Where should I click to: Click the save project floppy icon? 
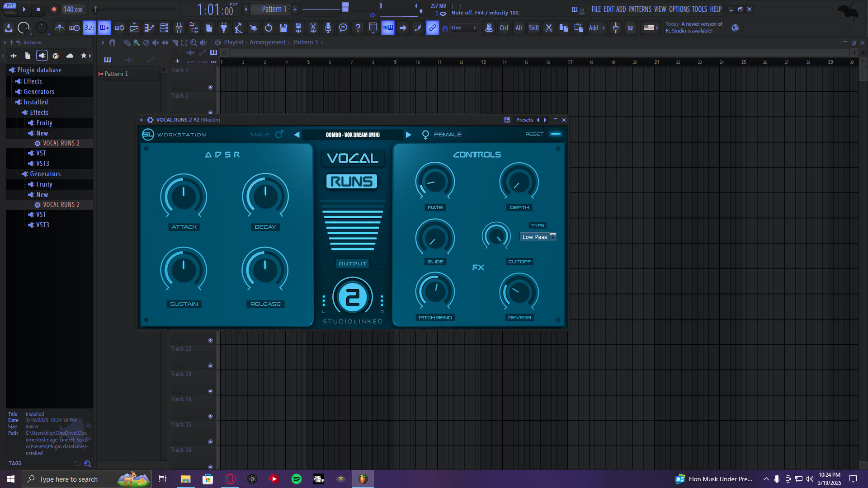coord(283,28)
